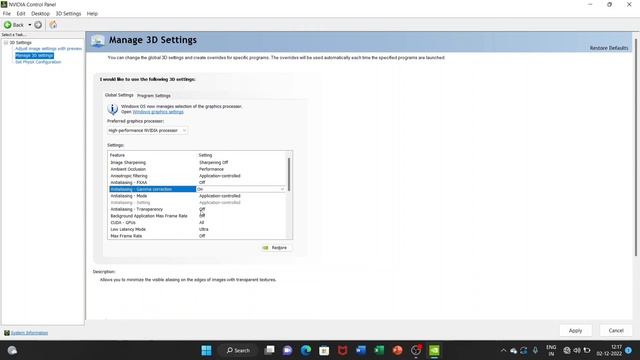Open Excel from taskbar
The image size is (640, 360).
pyautogui.click(x=379, y=350)
